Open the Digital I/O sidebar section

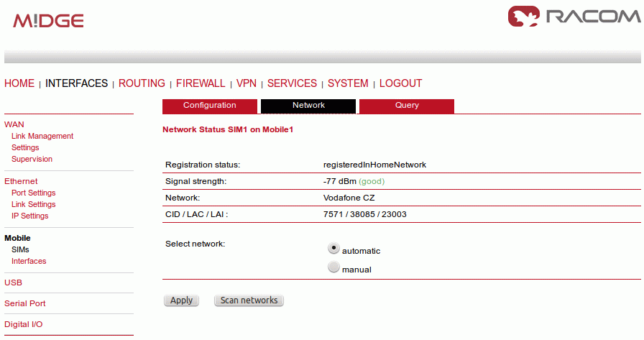coord(24,324)
